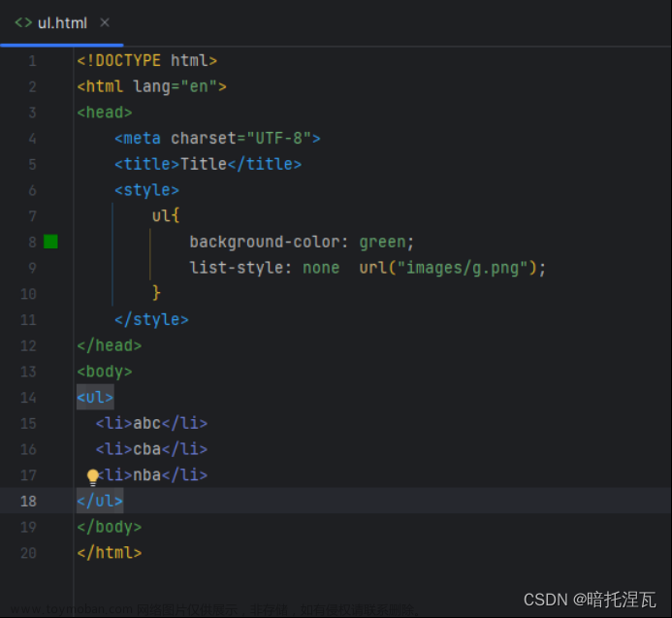Click the abc list item line
Screen dimensions: 672x618
[x=151, y=423]
